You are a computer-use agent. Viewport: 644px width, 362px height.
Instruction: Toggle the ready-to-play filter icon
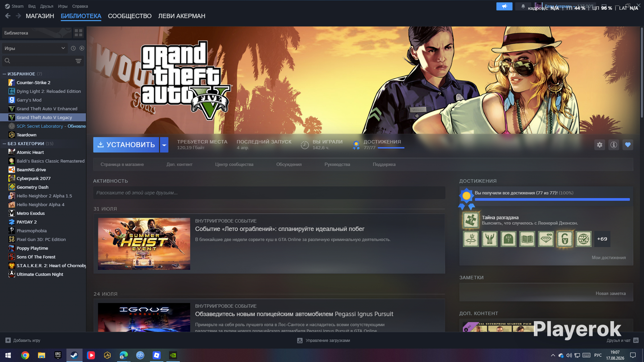coord(82,48)
